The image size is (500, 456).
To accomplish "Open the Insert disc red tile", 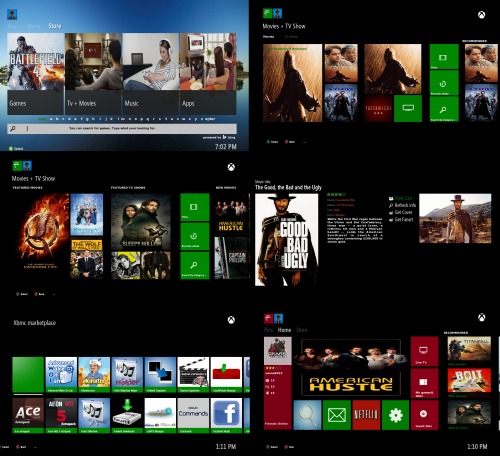I will 424,415.
